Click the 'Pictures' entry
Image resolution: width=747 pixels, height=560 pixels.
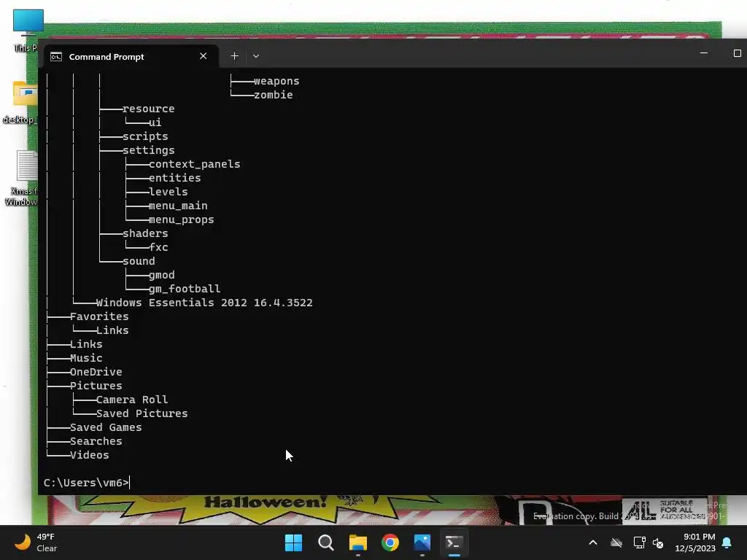[96, 385]
